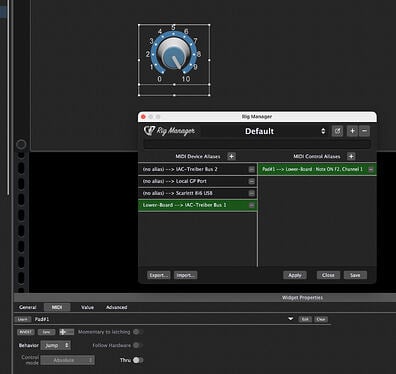Add a new rig with plus button
Screen dimensions: 396x374
[x=352, y=131]
